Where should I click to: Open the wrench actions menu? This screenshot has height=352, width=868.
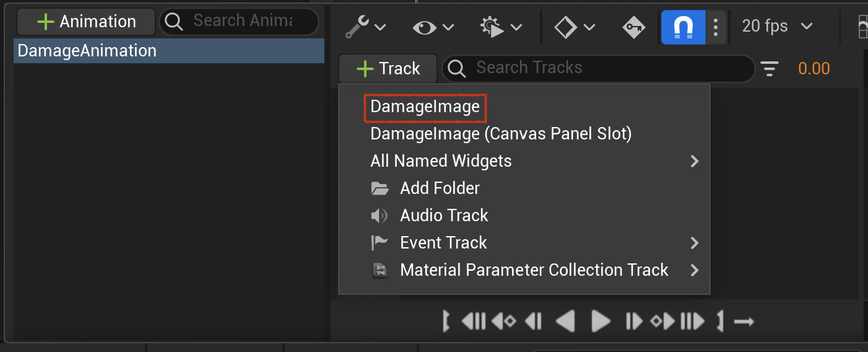click(x=365, y=27)
